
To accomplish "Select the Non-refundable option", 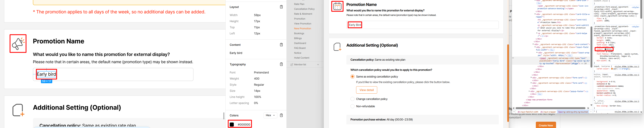I will pos(352,106).
